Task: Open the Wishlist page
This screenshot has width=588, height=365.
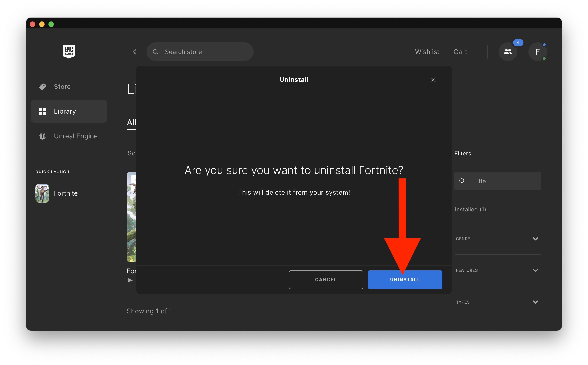Action: pos(427,52)
